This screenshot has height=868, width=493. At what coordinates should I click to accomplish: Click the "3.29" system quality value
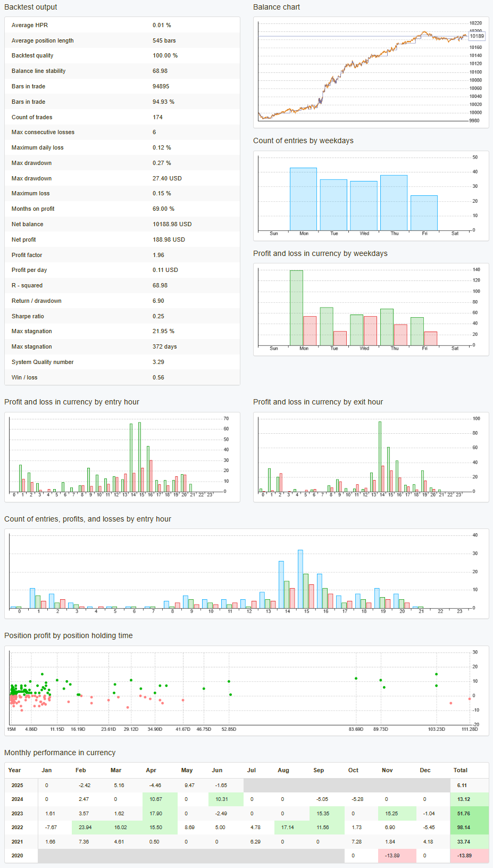(x=158, y=362)
